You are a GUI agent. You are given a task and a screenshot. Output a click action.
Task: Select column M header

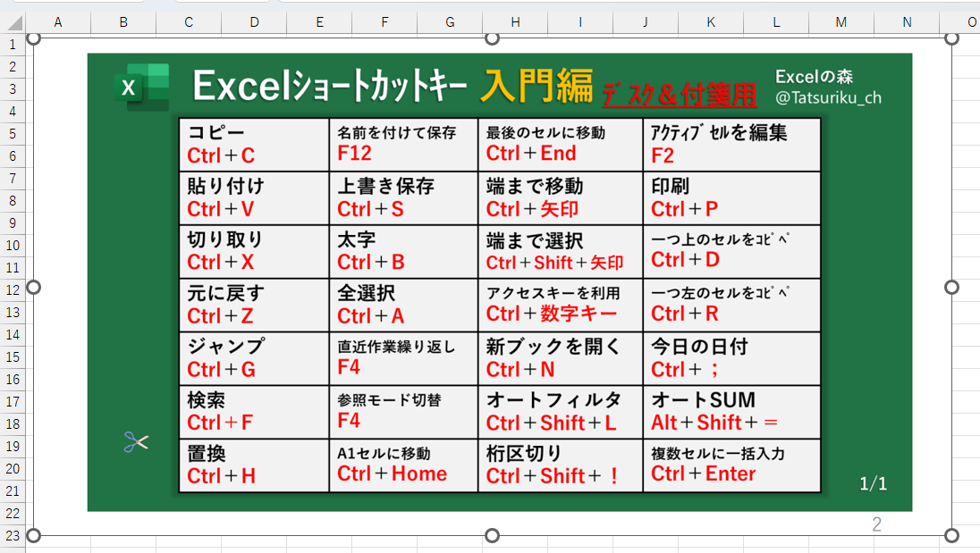click(842, 22)
